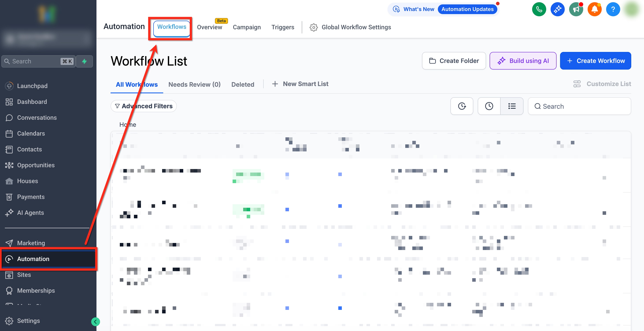This screenshot has width=644, height=331.
Task: Click the green lightning bolt quick action
Action: [84, 61]
